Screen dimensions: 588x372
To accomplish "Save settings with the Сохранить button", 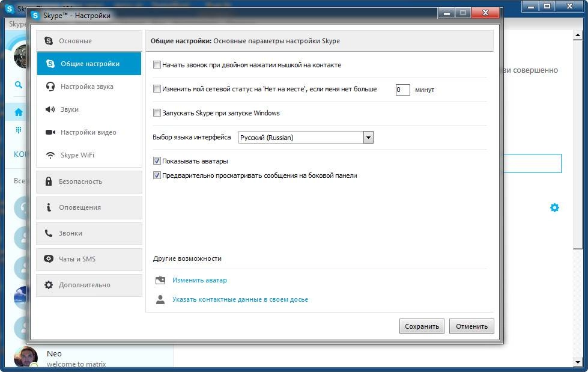I will [x=422, y=326].
